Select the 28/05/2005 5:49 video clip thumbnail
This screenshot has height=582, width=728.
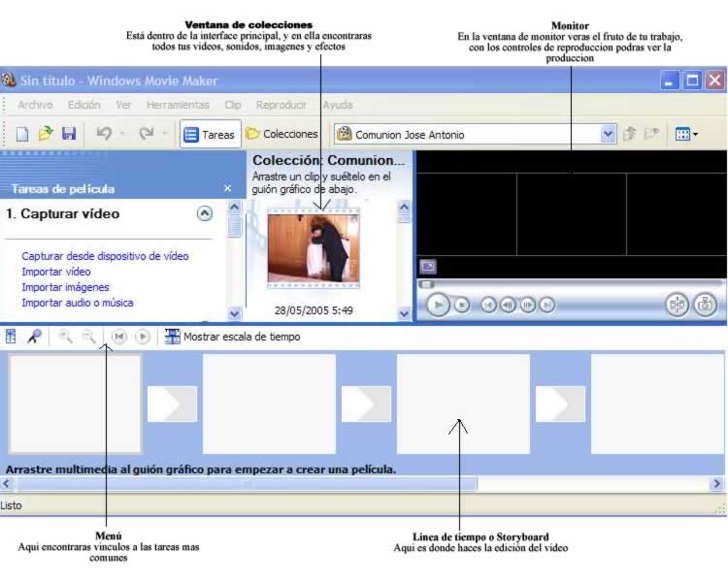pos(314,248)
